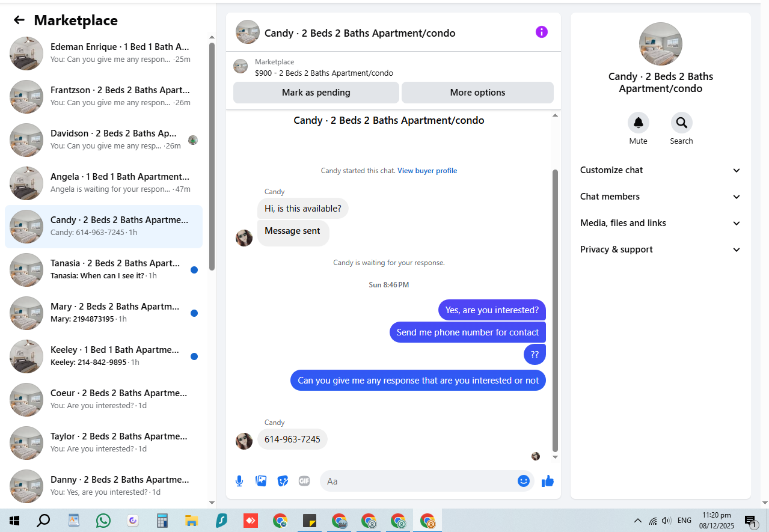The width and height of the screenshot is (769, 532).
Task: Click 'Send me phone number for contact' bubble
Action: click(468, 332)
